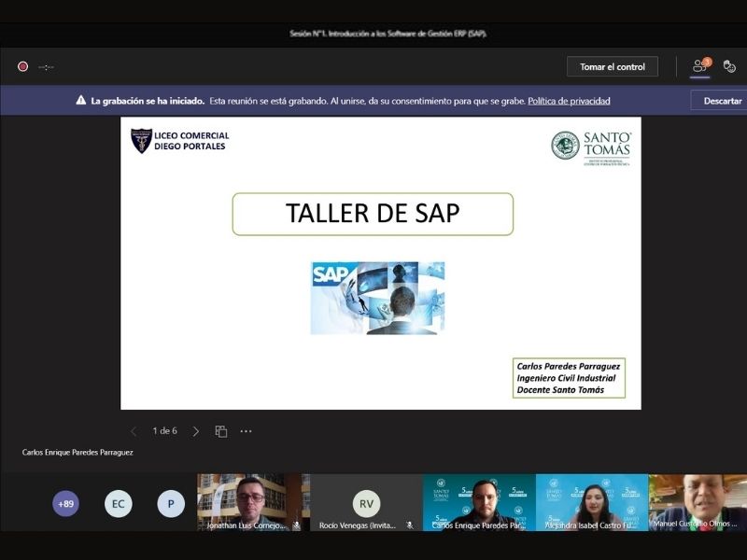This screenshot has height=560, width=747.
Task: Click the "Carlos Paredes Parraguez" author box
Action: coord(569,378)
